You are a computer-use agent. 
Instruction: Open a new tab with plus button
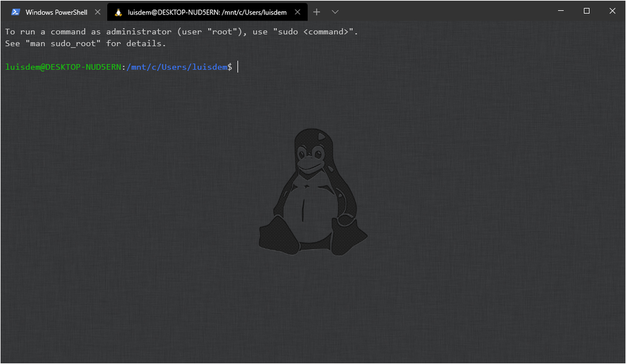[x=316, y=12]
